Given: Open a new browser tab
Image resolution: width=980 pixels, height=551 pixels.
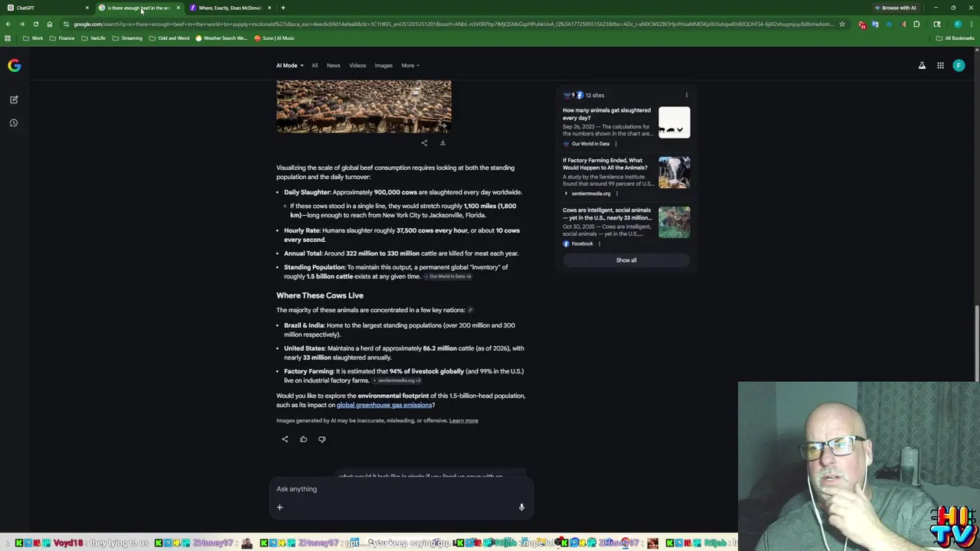Looking at the screenshot, I should (x=283, y=8).
